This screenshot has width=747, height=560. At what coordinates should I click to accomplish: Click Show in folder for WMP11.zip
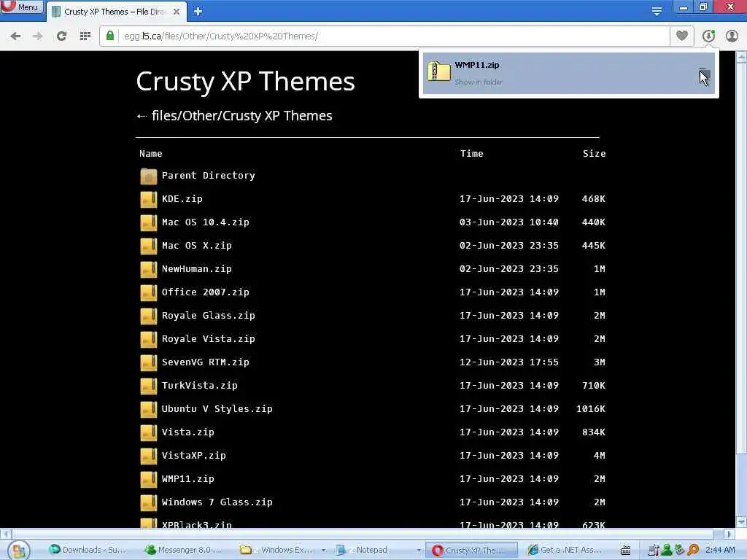[x=479, y=82]
